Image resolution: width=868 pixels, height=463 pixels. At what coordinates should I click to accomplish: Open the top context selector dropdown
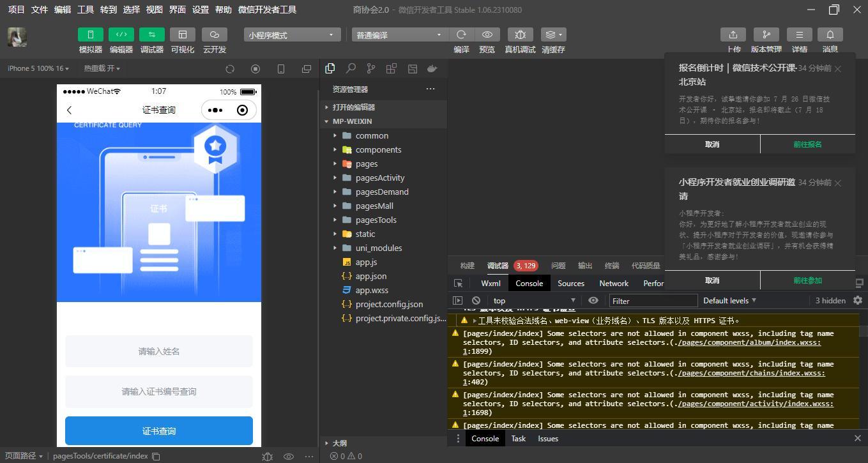click(x=534, y=300)
